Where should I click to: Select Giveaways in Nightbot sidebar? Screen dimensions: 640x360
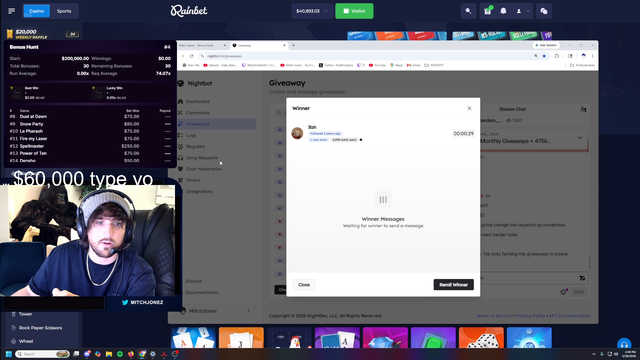tap(198, 124)
